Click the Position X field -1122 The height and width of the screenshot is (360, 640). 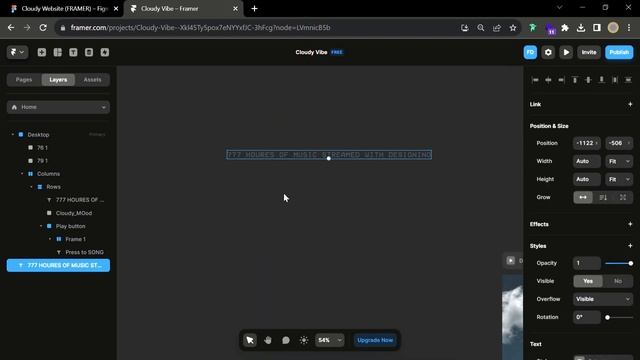tap(587, 143)
